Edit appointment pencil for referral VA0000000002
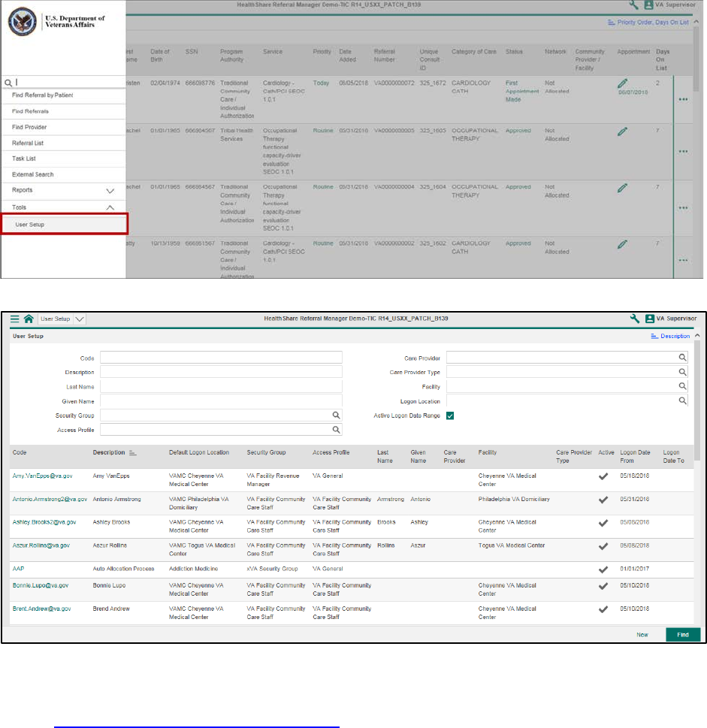 click(623, 244)
